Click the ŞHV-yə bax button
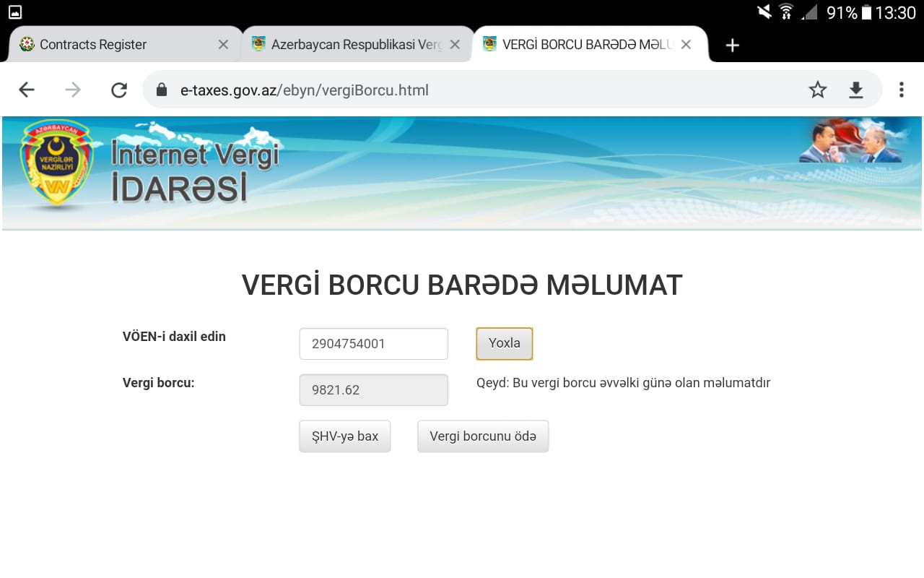Image resolution: width=924 pixels, height=578 pixels. click(344, 436)
